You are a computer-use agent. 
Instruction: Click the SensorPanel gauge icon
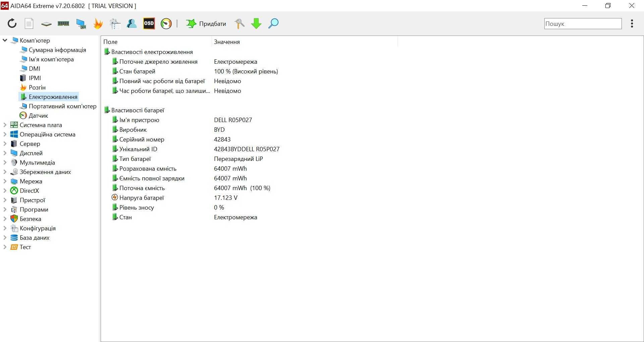pyautogui.click(x=166, y=23)
